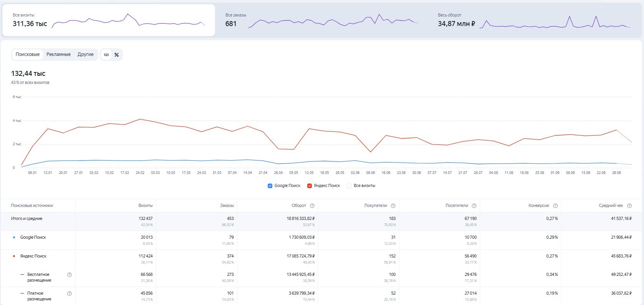Open the Другие sources tab
Screen dimensions: 644x305
(x=86, y=54)
